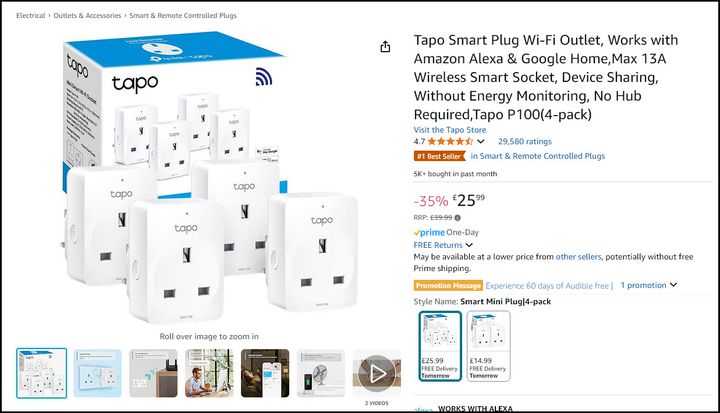This screenshot has width=720, height=413.
Task: Open the other sellers link
Action: [578, 257]
